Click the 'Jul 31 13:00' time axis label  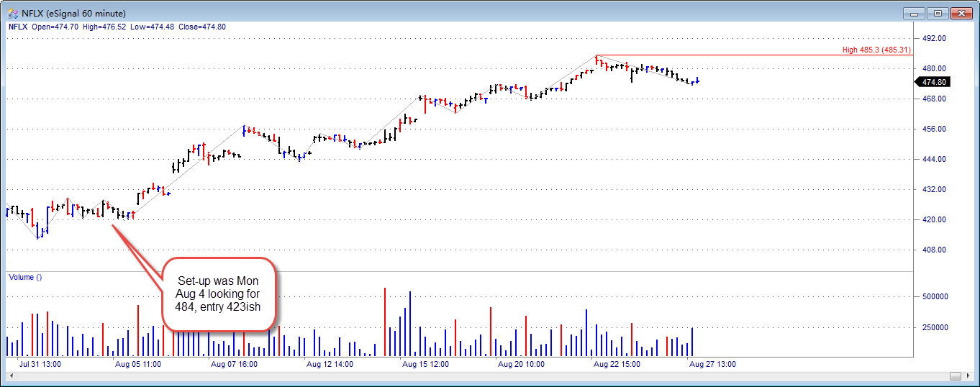coord(40,364)
